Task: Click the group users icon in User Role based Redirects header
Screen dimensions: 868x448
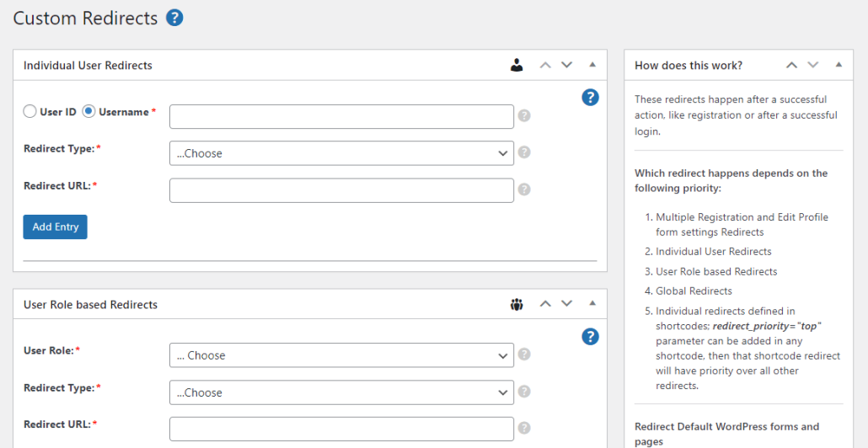Action: (517, 304)
